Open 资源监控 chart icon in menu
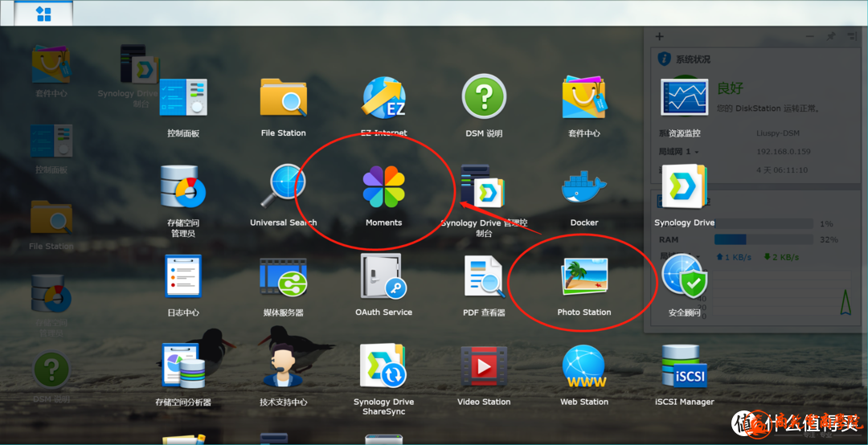Screen dimensions: 868x445 coord(684,97)
